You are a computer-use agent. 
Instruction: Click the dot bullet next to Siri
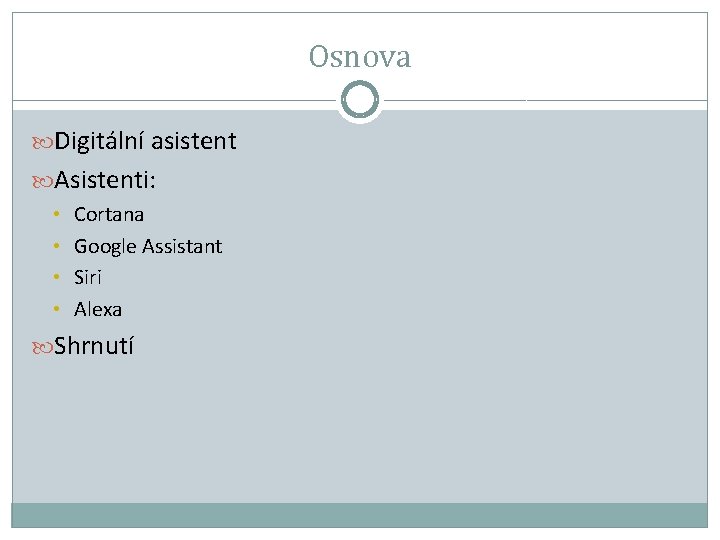58,277
